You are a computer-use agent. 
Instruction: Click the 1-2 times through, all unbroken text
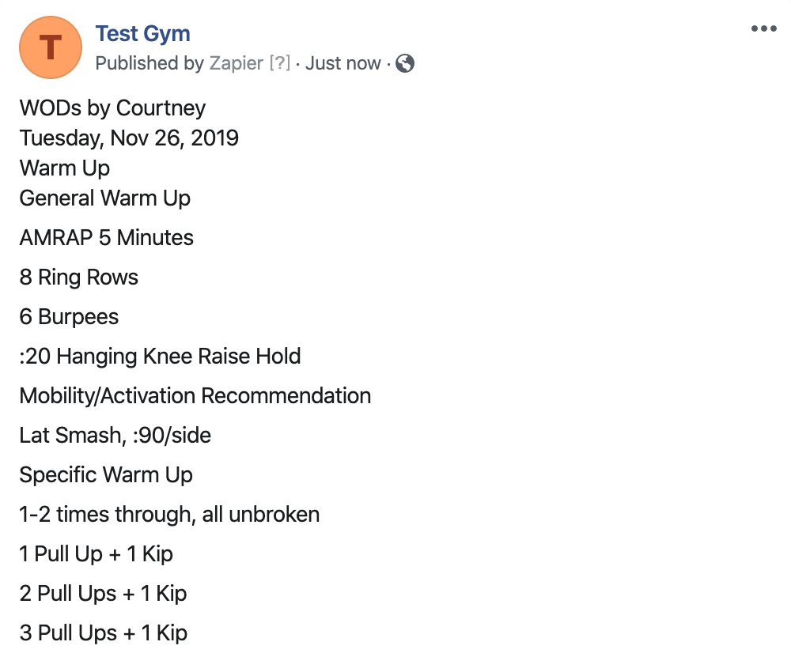169,514
